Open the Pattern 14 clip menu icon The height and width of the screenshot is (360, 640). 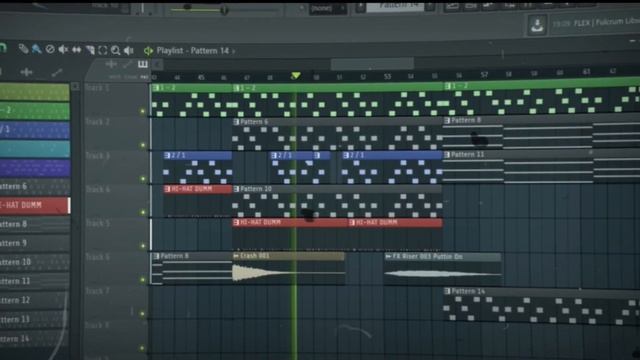[447, 291]
